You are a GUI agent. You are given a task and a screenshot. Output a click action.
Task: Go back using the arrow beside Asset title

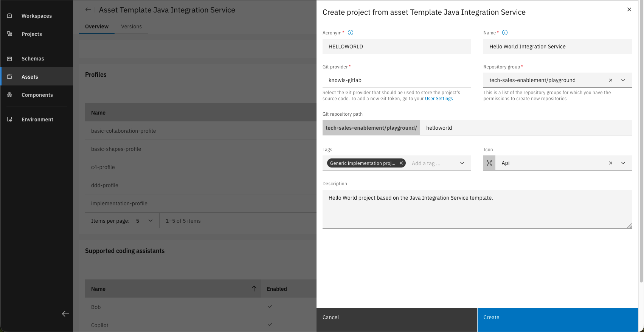click(88, 10)
